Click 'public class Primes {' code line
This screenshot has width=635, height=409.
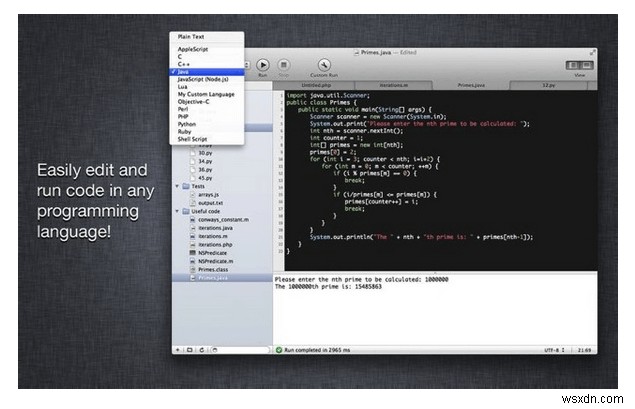322,102
